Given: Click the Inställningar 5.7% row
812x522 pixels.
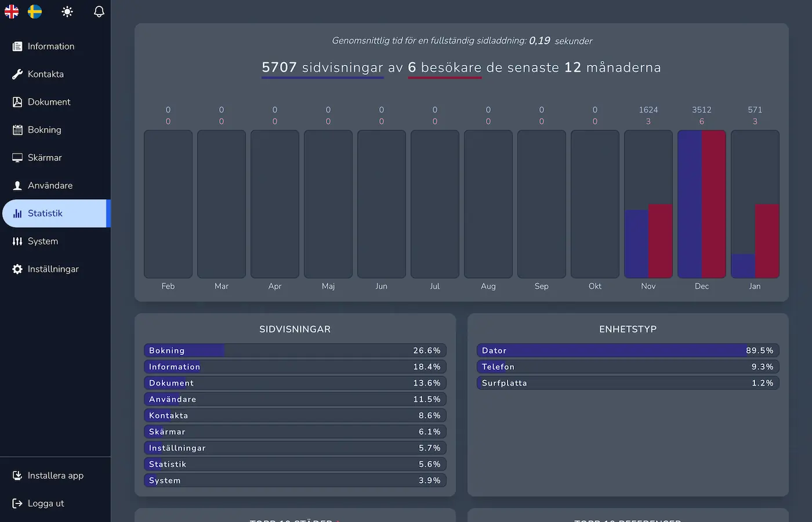Looking at the screenshot, I should coord(295,448).
